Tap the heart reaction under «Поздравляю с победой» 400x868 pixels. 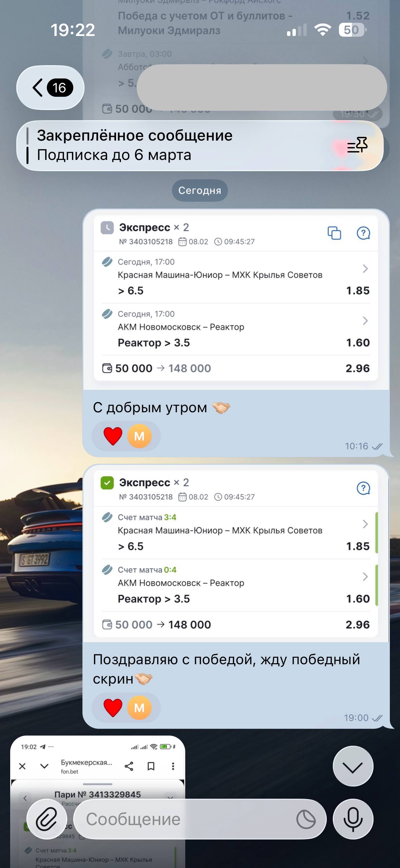pos(113,708)
